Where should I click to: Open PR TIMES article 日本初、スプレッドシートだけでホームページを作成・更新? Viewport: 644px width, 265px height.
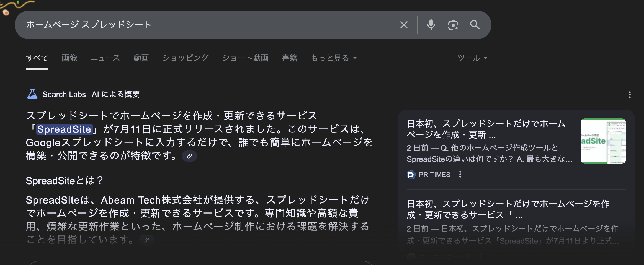click(x=486, y=129)
